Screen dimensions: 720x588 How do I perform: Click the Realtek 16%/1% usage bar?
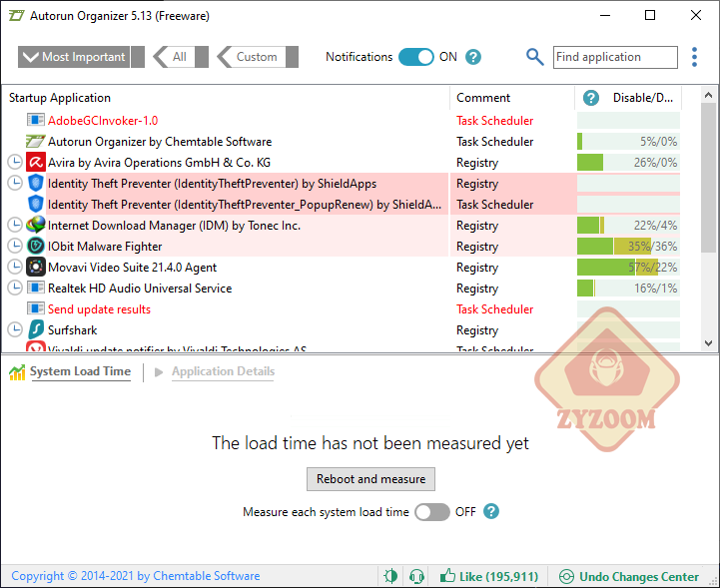click(628, 289)
